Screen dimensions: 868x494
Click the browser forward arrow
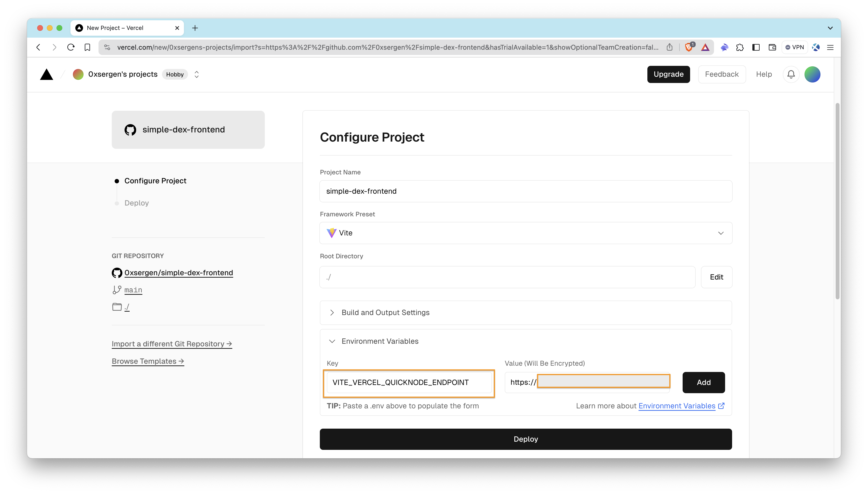point(54,47)
